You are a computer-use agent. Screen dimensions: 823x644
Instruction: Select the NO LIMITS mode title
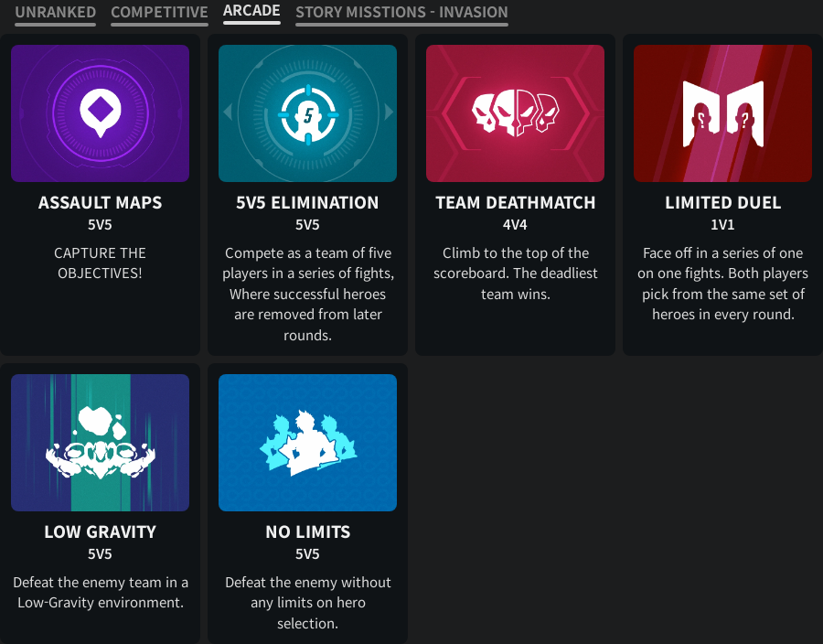point(307,531)
